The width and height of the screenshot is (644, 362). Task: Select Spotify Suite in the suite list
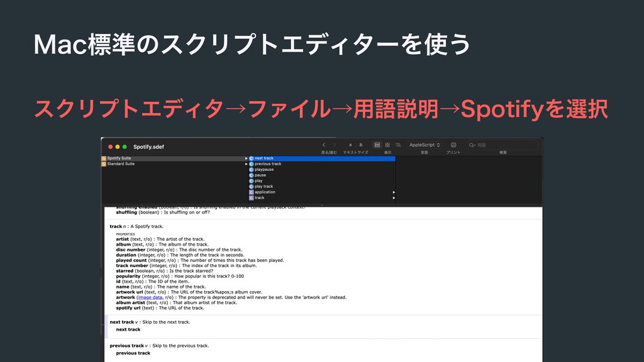(174, 158)
